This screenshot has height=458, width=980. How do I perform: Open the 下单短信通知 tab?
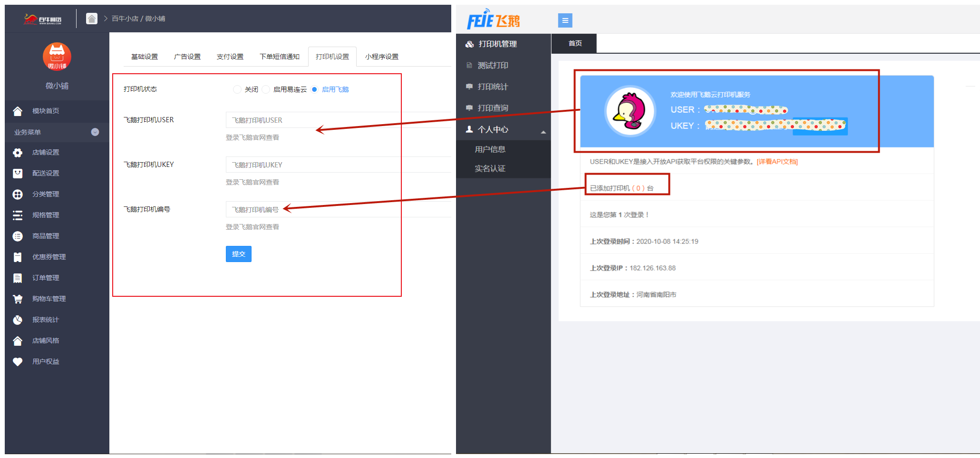click(280, 57)
